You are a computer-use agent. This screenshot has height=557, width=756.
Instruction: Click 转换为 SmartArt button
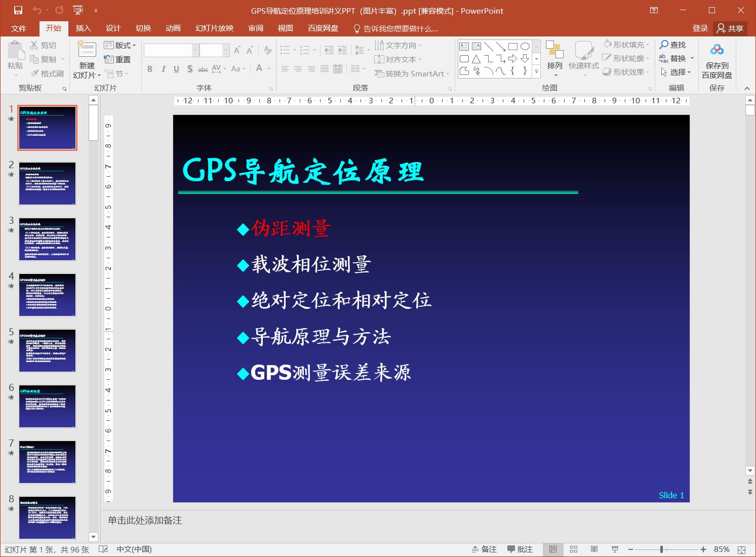412,73
